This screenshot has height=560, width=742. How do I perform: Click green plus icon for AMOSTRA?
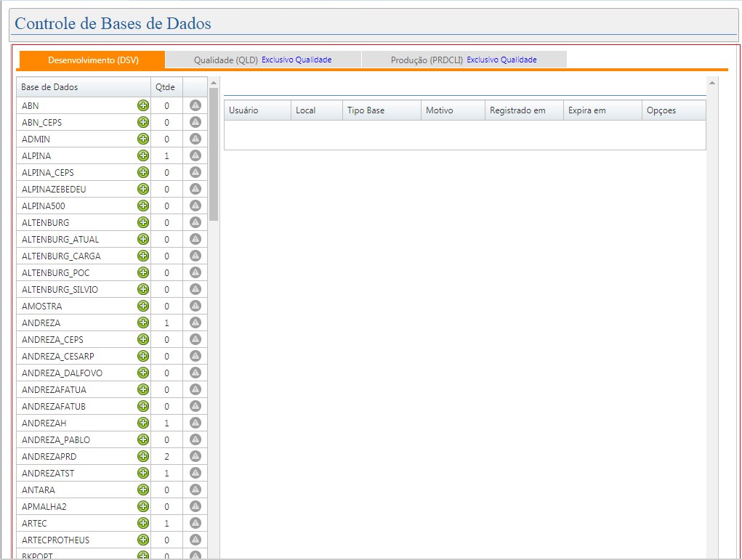click(x=143, y=306)
